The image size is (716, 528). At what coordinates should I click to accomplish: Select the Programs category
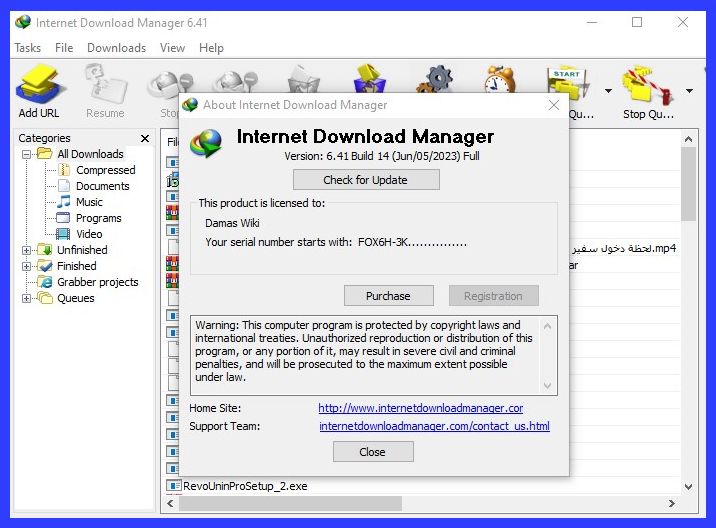click(x=99, y=218)
